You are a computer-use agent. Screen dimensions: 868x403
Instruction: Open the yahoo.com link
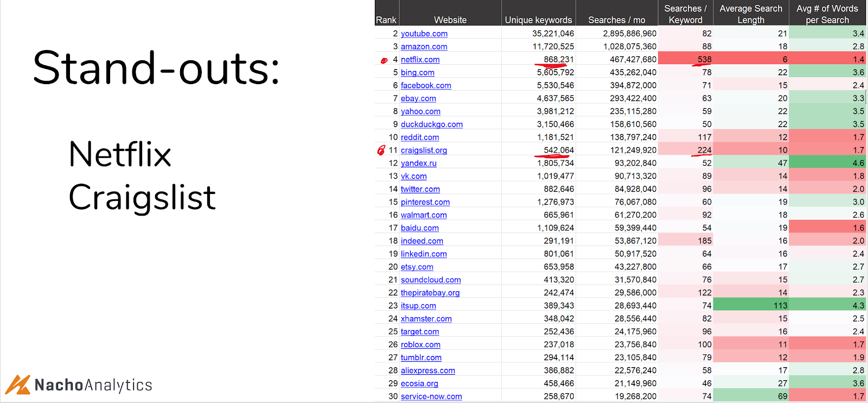point(420,111)
